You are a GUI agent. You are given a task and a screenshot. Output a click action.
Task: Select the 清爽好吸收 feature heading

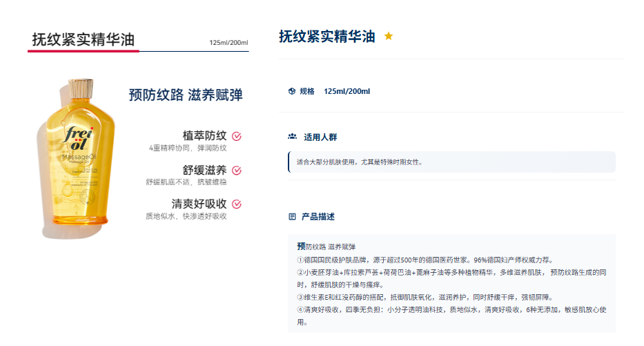click(199, 204)
